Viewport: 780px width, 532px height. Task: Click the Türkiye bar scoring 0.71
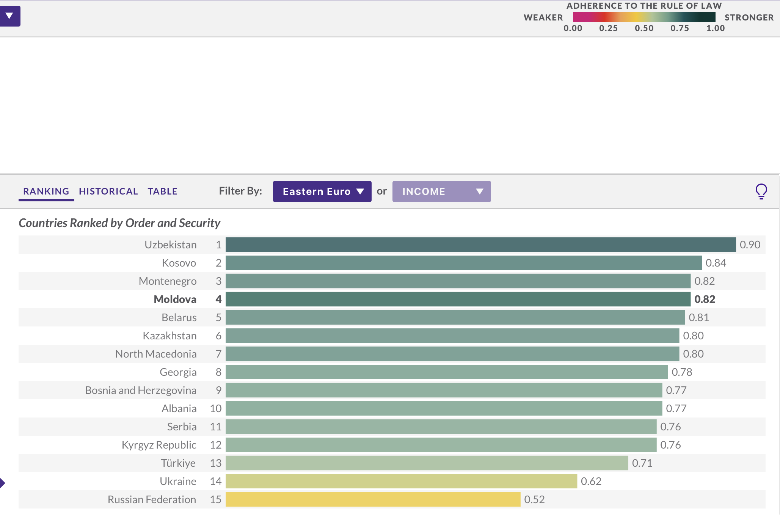coord(427,463)
